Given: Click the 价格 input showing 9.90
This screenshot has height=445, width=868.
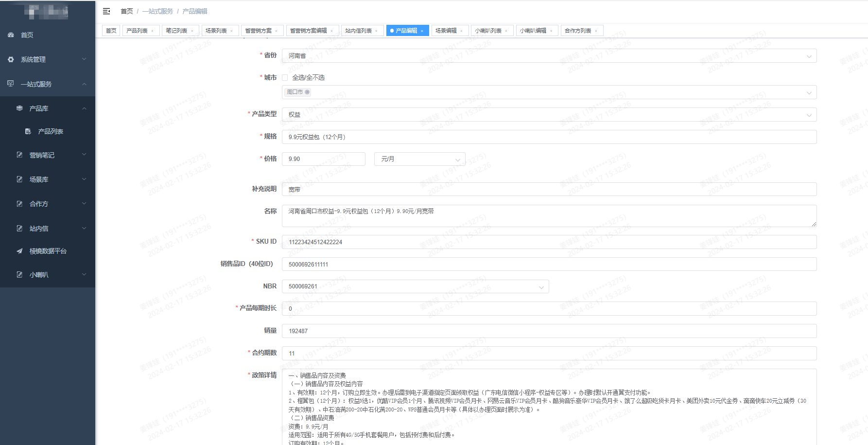Looking at the screenshot, I should (x=324, y=159).
